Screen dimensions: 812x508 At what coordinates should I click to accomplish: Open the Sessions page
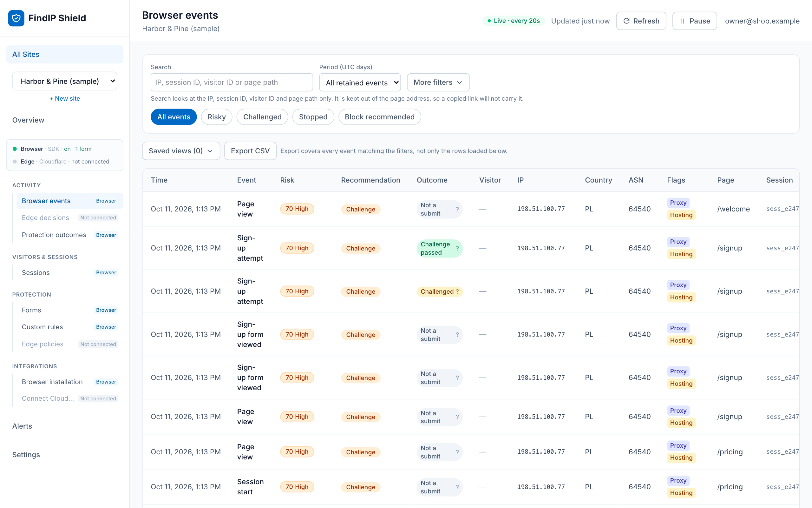(70, 272)
